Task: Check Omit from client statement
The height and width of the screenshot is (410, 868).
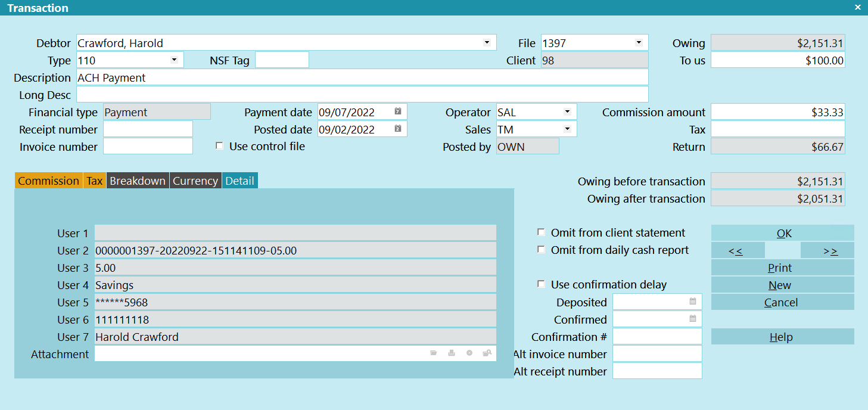Action: click(x=542, y=232)
